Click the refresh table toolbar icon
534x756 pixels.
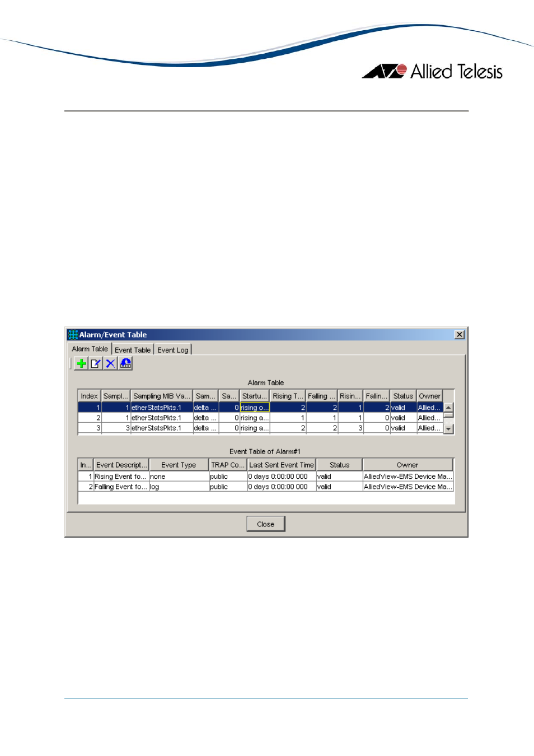pyautogui.click(x=125, y=363)
